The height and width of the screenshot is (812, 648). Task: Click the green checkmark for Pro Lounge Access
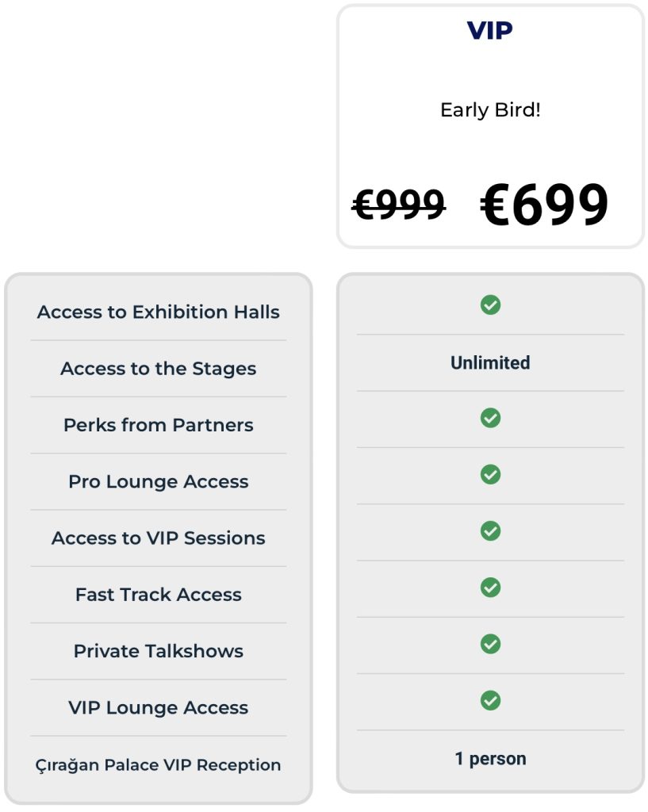coord(490,474)
